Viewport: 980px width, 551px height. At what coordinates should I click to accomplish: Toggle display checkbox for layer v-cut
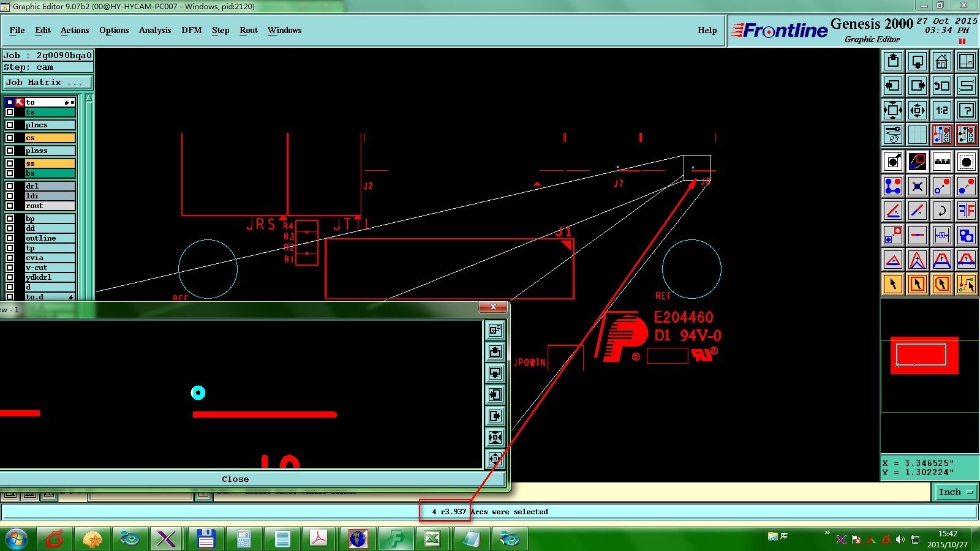10,268
